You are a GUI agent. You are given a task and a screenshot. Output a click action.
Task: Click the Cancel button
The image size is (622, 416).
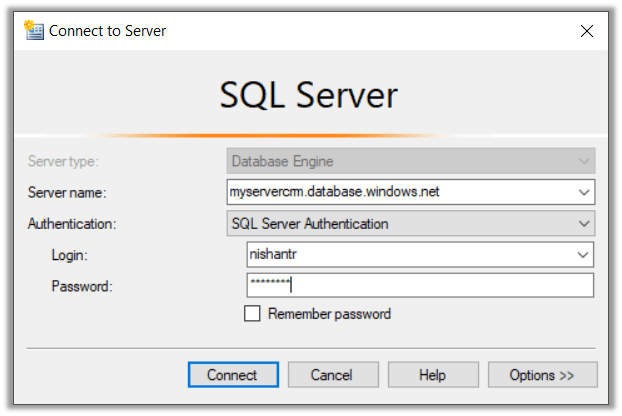(x=331, y=375)
